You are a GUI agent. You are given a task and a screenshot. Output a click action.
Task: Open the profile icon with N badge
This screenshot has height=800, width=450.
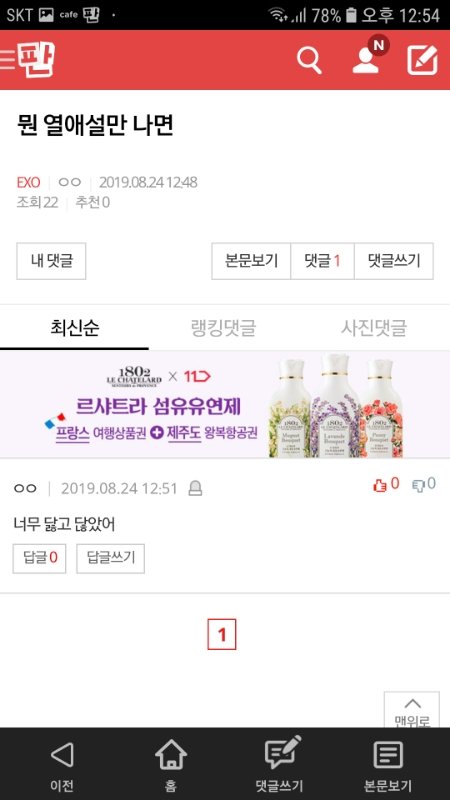368,56
